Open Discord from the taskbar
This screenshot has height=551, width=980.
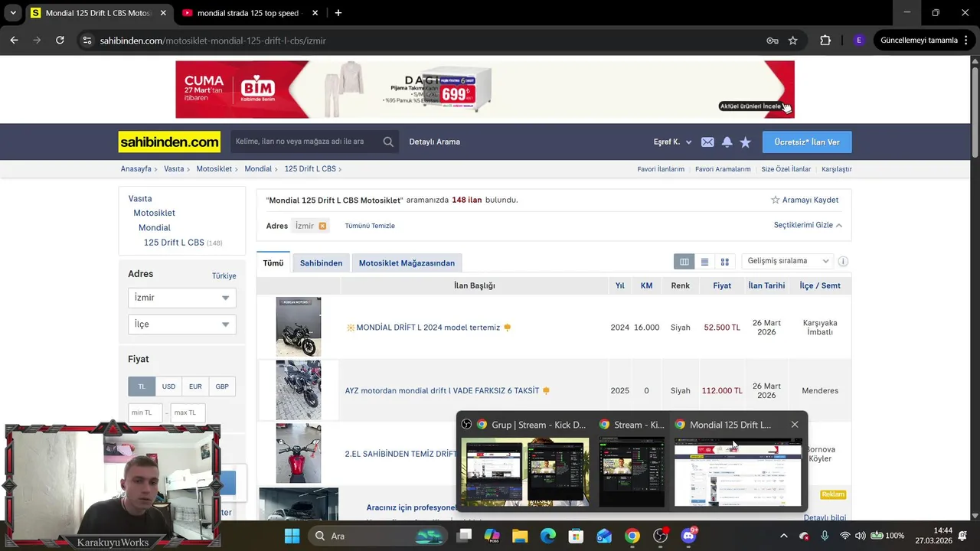pyautogui.click(x=688, y=536)
